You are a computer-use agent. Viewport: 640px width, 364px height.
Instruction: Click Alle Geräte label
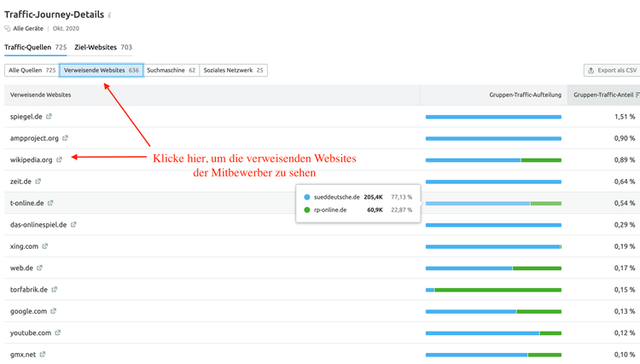tap(28, 28)
